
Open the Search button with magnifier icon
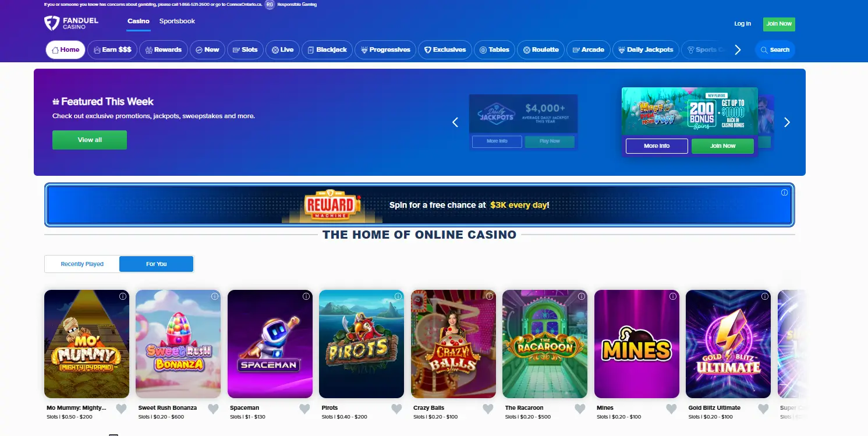tap(775, 50)
